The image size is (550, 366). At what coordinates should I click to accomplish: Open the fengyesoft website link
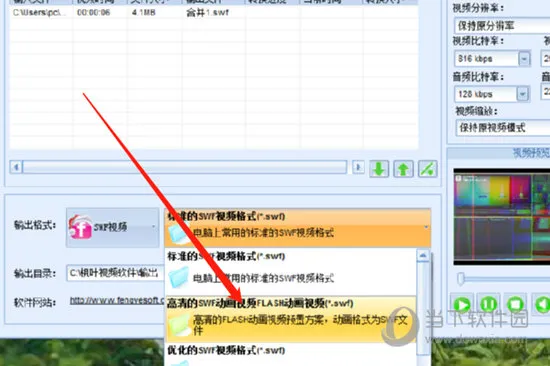tap(117, 301)
